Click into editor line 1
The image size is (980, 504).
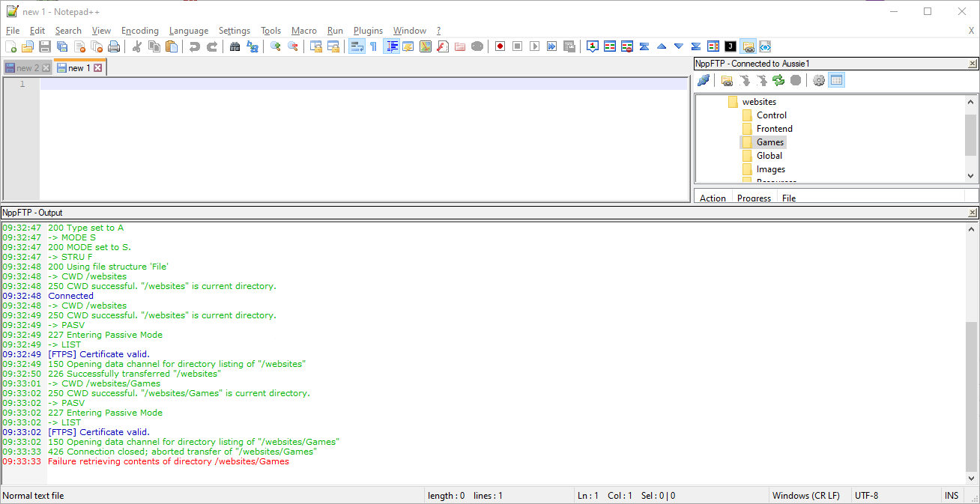[363, 84]
